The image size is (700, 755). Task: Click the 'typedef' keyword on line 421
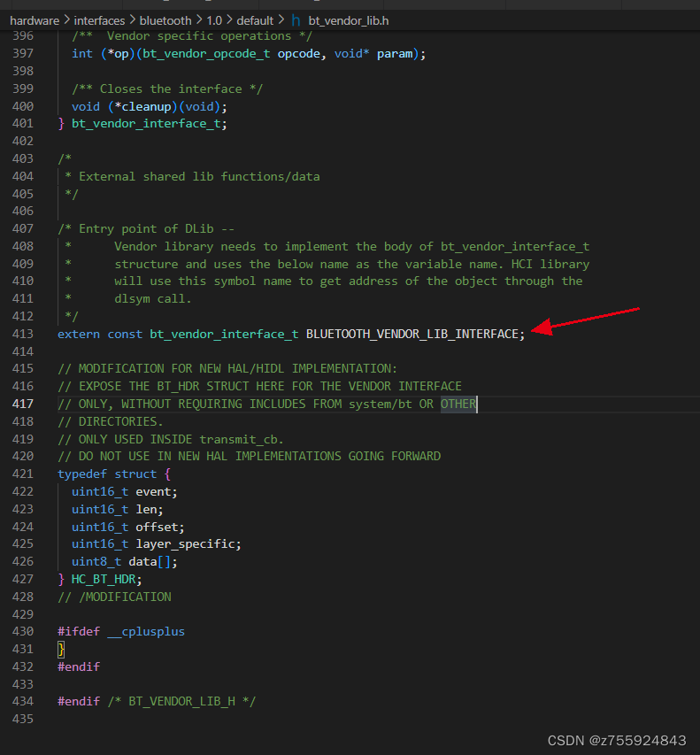coord(81,474)
